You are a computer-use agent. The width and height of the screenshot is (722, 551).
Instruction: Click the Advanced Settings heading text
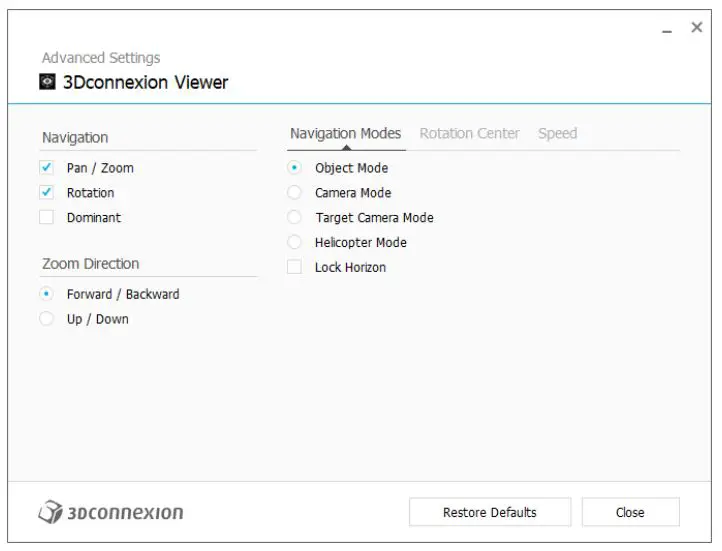point(101,58)
